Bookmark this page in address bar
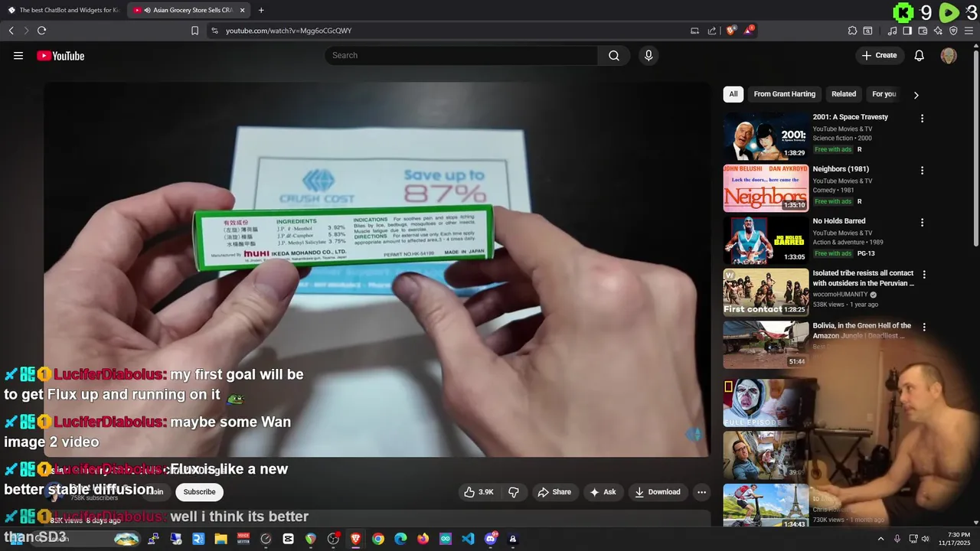This screenshot has width=980, height=551. [x=194, y=31]
